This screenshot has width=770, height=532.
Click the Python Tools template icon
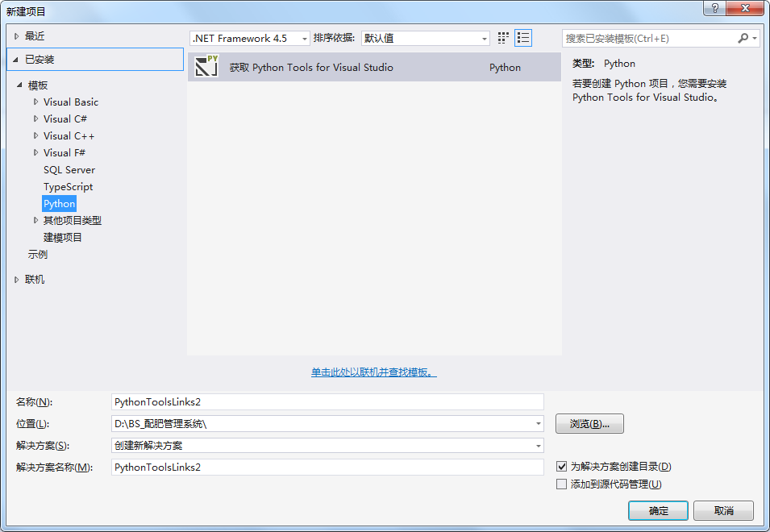point(206,66)
